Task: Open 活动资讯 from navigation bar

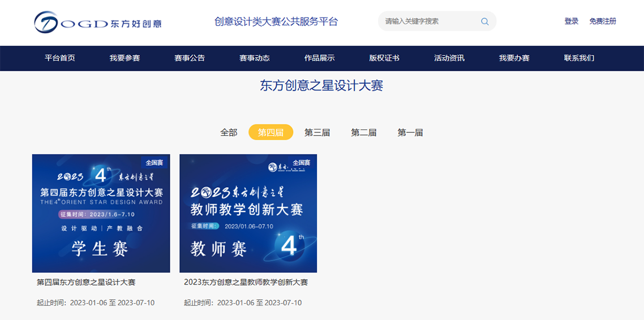Action: [449, 58]
